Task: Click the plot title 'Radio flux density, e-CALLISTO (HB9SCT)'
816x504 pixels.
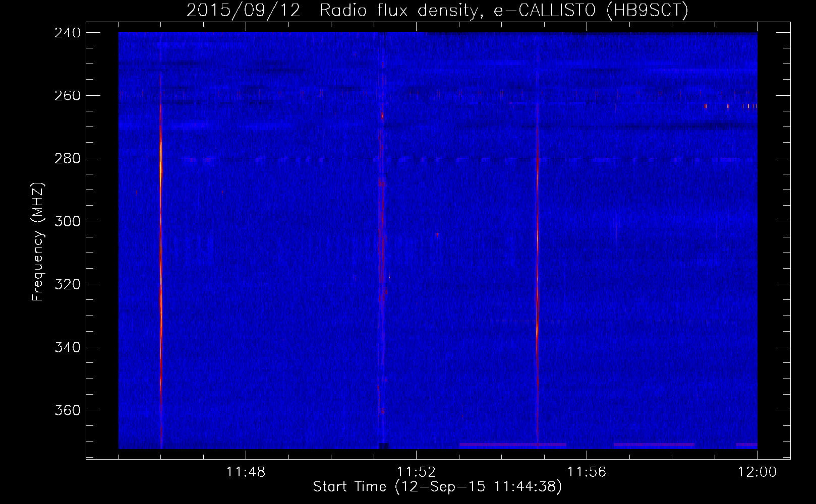Action: tap(504, 10)
